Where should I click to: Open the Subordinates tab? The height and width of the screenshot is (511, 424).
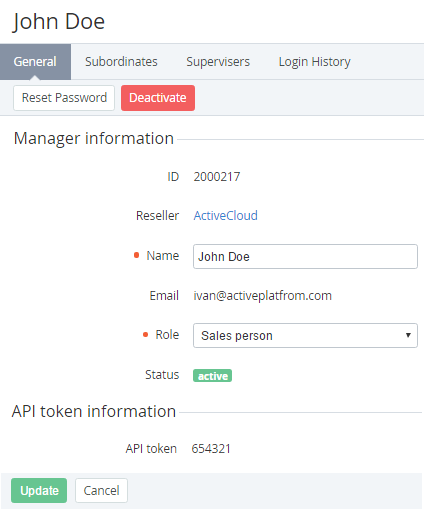[121, 62]
